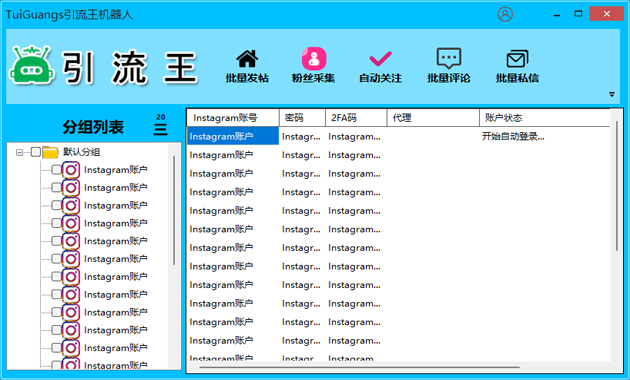Select the first Instagram账户 label in group tree

pyautogui.click(x=116, y=170)
